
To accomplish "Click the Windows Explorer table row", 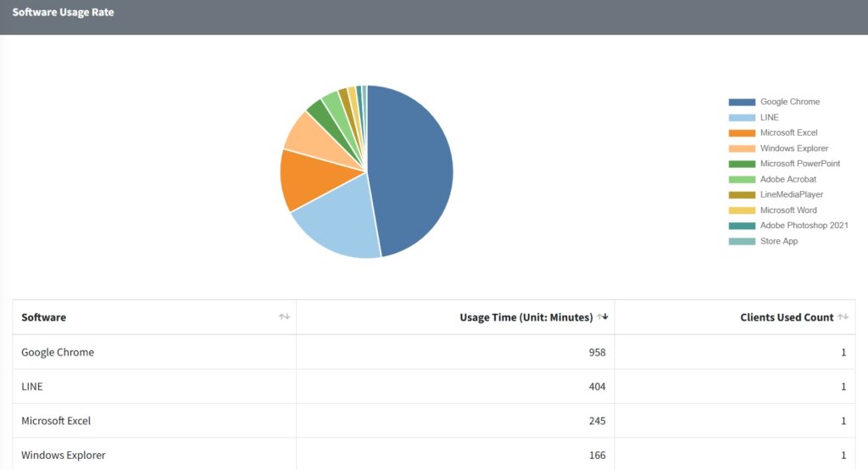I will pyautogui.click(x=434, y=455).
